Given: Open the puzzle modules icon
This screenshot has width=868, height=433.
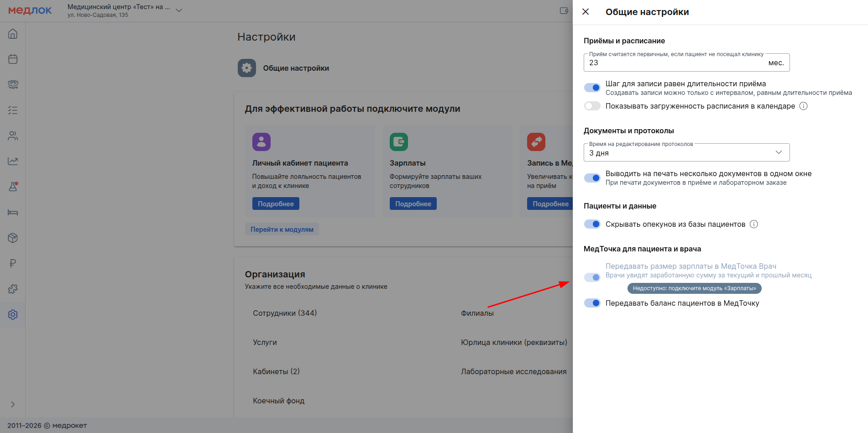Looking at the screenshot, I should click(13, 289).
